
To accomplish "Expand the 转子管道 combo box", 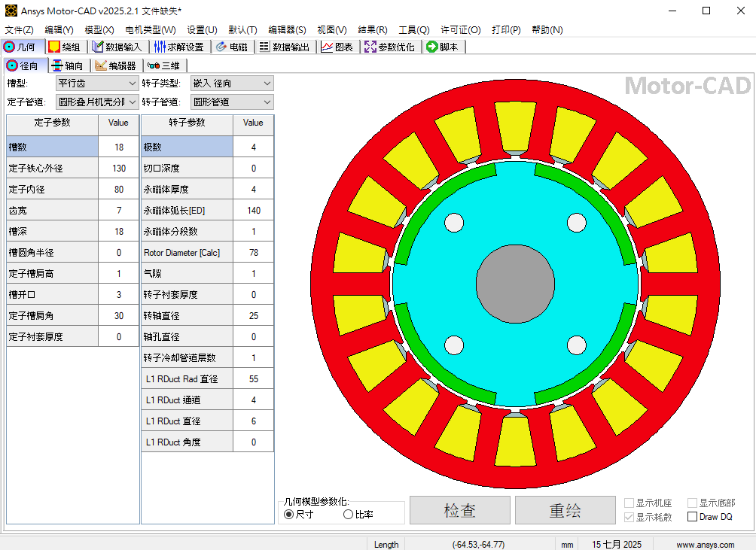I will pyautogui.click(x=231, y=102).
